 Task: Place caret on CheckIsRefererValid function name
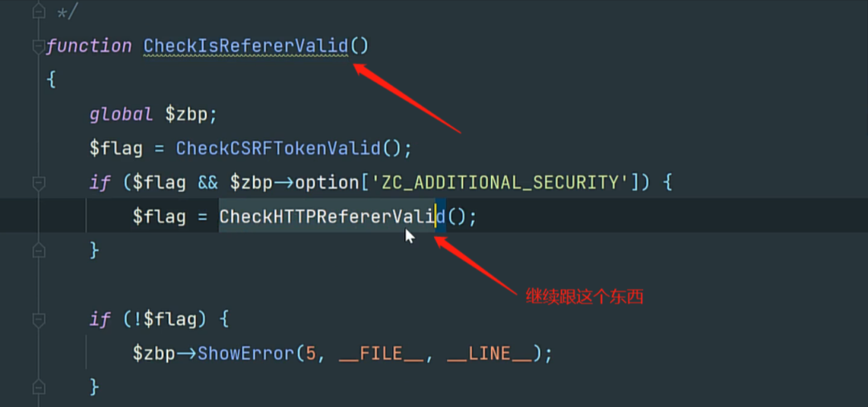(246, 46)
